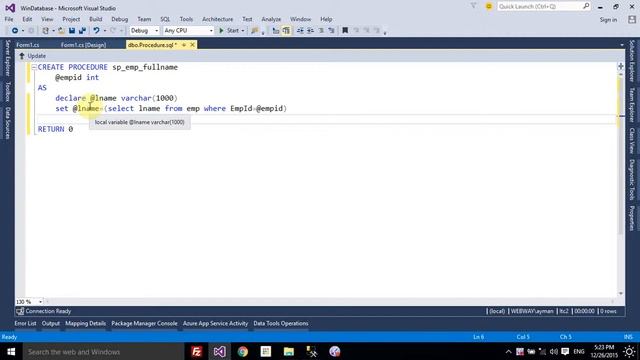Viewport: 640px width, 360px height.
Task: Click the split-editor handle above the scrollbar
Action: point(620,66)
